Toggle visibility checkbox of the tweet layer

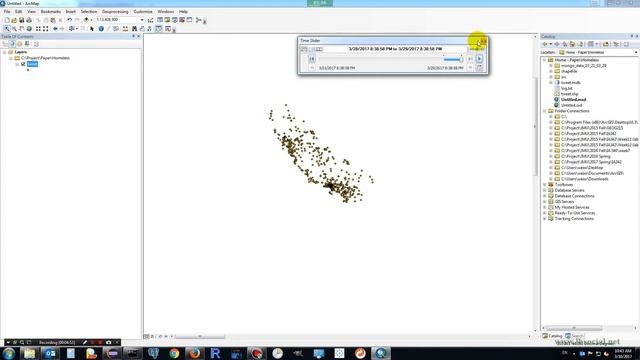[x=23, y=64]
